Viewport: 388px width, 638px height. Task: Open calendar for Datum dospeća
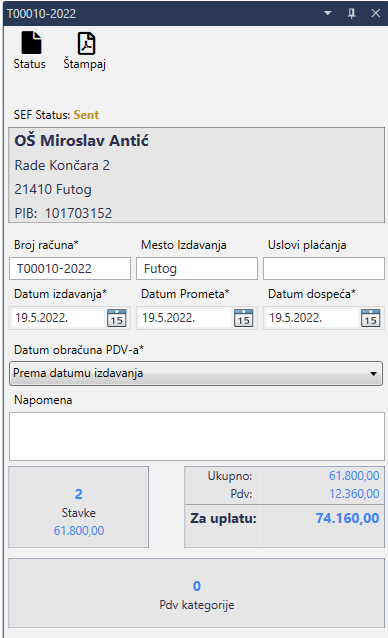(x=370, y=318)
